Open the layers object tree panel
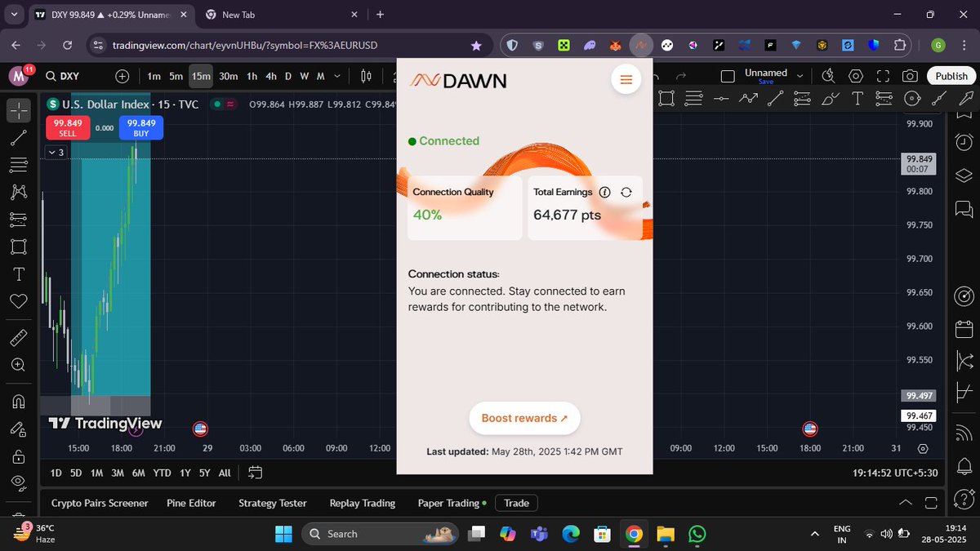This screenshot has width=980, height=551. click(x=963, y=175)
